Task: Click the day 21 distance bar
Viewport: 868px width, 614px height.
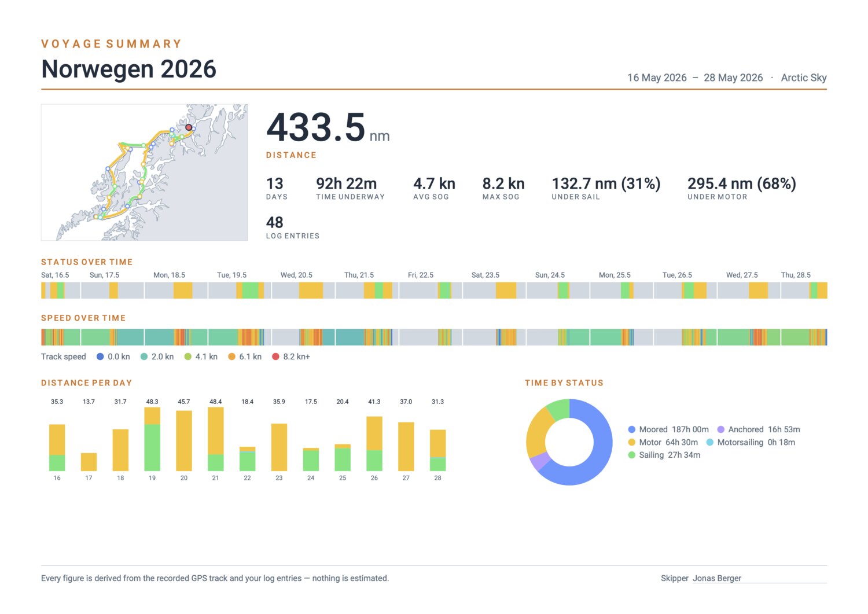Action: click(216, 439)
